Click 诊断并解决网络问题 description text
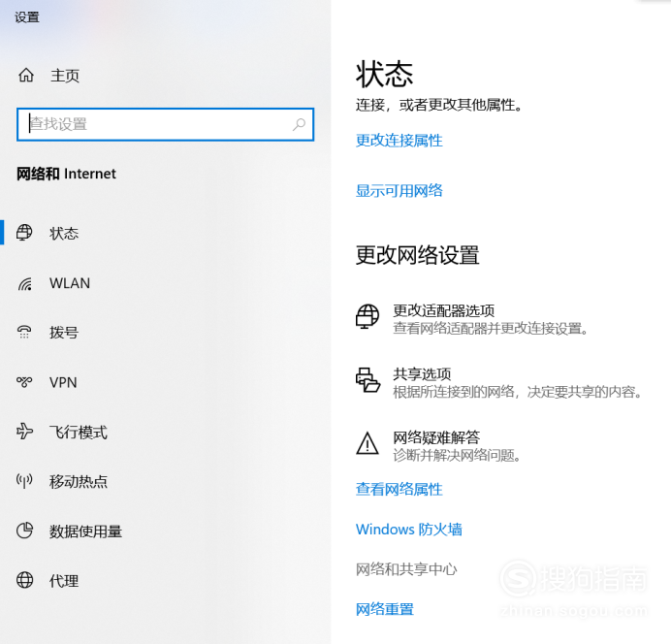 point(457,455)
